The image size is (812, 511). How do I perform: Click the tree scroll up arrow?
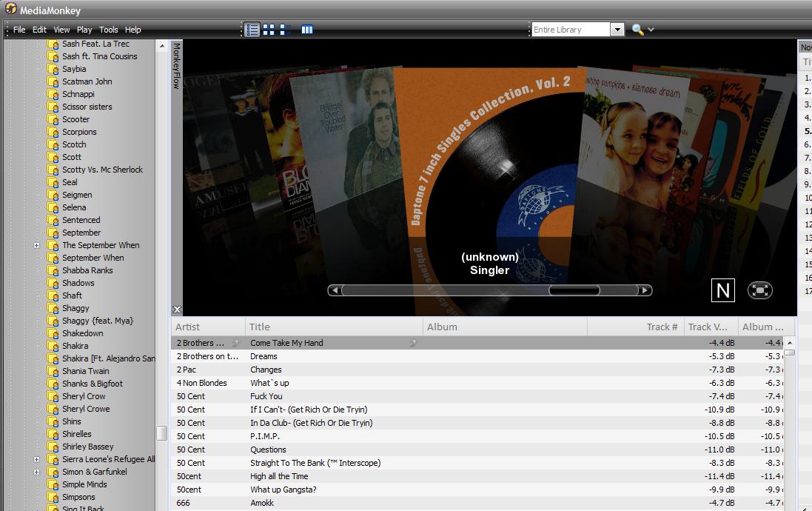click(162, 46)
